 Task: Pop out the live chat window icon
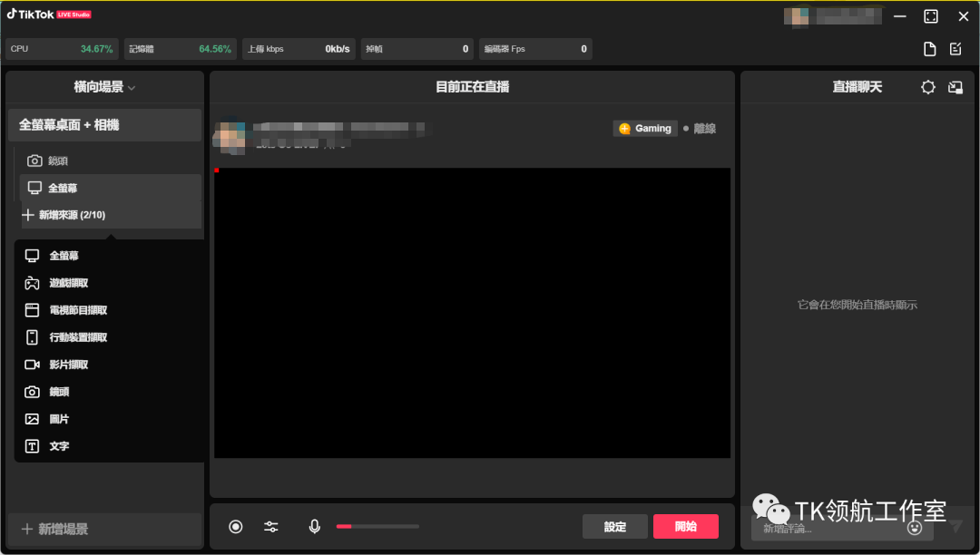tap(955, 88)
